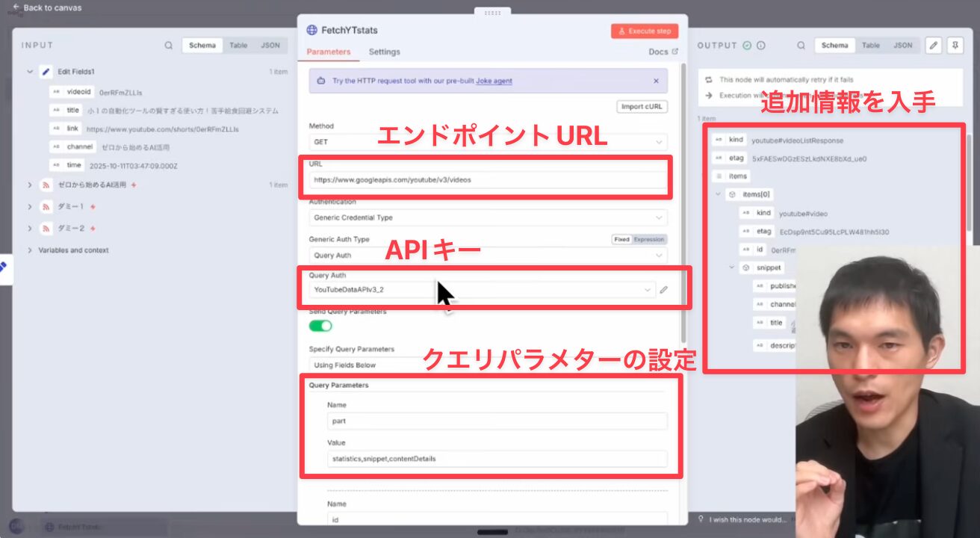This screenshot has height=538, width=980.
Task: Click the edit pencil icon in output panel
Action: click(x=934, y=46)
